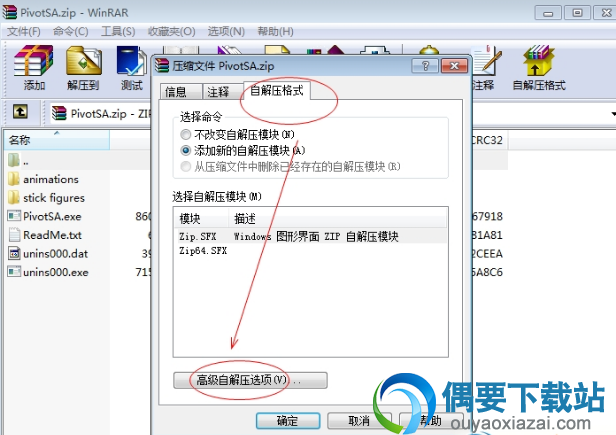Click the parent directory ".." folder icon
The height and width of the screenshot is (435, 616).
coord(14,160)
